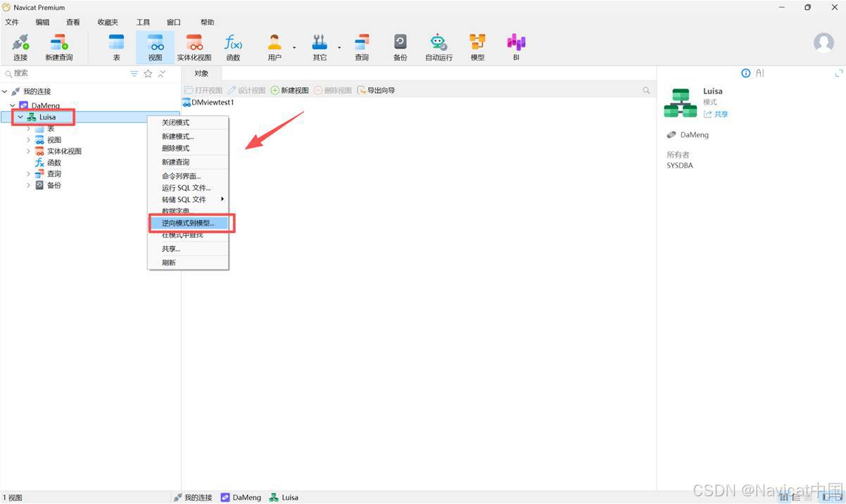Click the 打开视图 button
The width and height of the screenshot is (846, 504).
[203, 90]
